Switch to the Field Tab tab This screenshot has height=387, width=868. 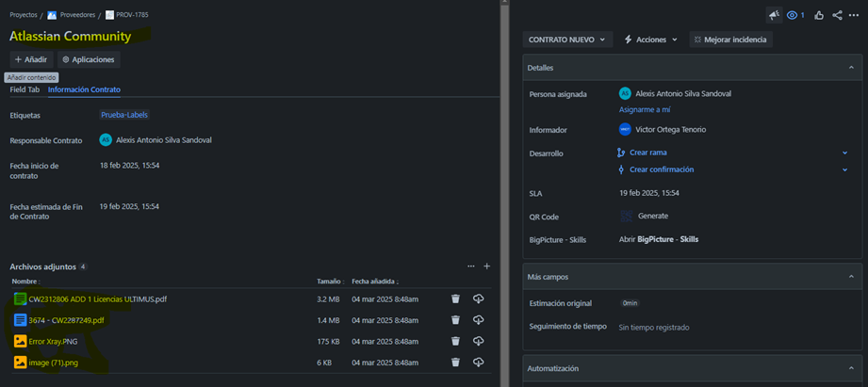pyautogui.click(x=25, y=89)
